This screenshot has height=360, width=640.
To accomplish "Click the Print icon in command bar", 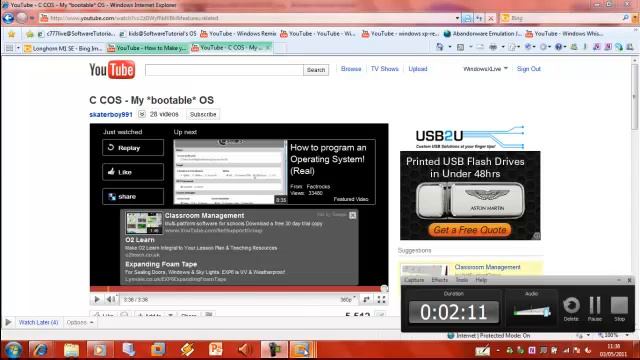I will coord(493,47).
